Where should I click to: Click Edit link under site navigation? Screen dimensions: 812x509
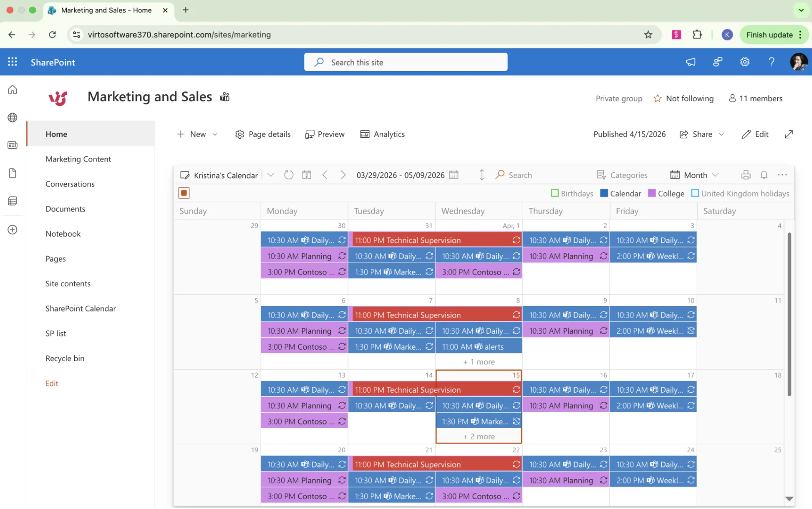pyautogui.click(x=52, y=383)
